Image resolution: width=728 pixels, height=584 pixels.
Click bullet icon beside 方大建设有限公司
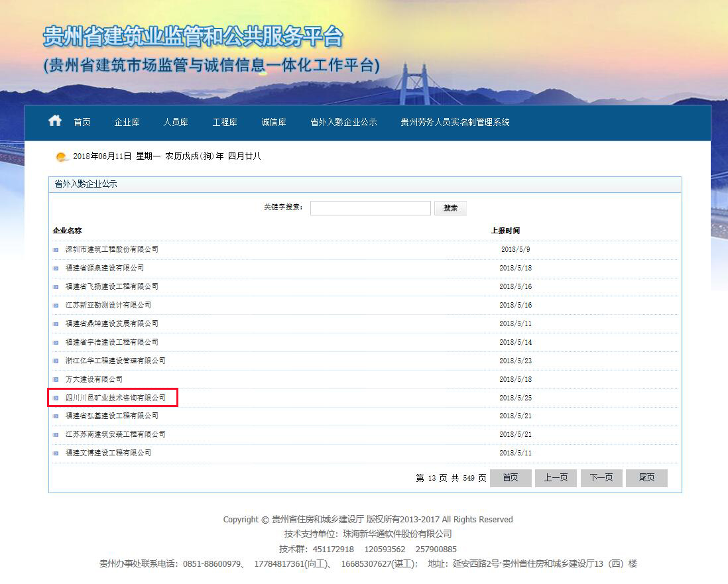coord(56,379)
